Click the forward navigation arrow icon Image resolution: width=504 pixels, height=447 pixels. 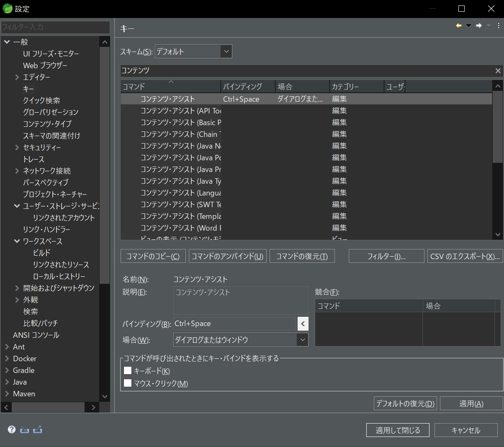478,25
